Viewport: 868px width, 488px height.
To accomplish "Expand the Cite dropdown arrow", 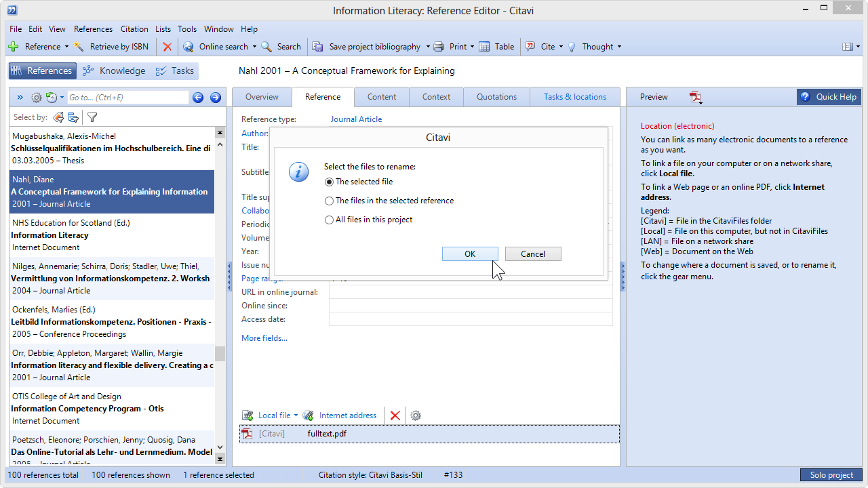I will [561, 47].
